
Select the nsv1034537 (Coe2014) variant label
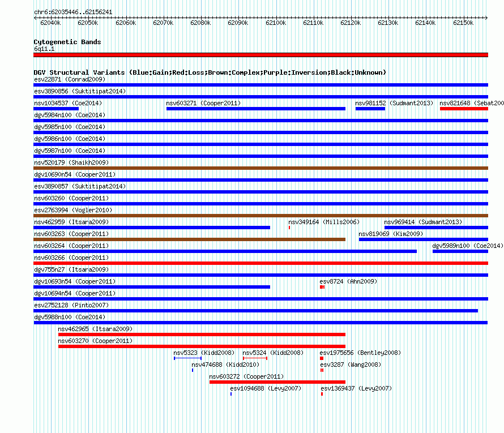tap(68, 103)
